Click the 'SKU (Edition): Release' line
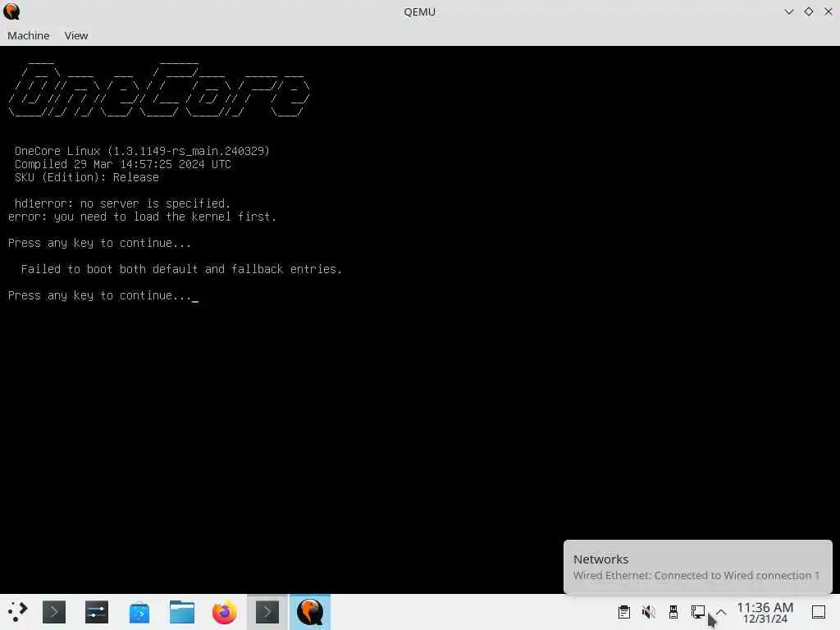 pos(87,177)
